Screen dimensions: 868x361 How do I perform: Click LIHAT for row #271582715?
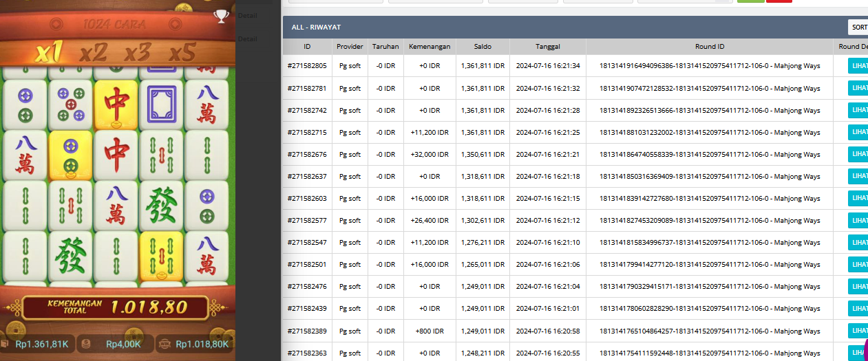[x=858, y=132]
